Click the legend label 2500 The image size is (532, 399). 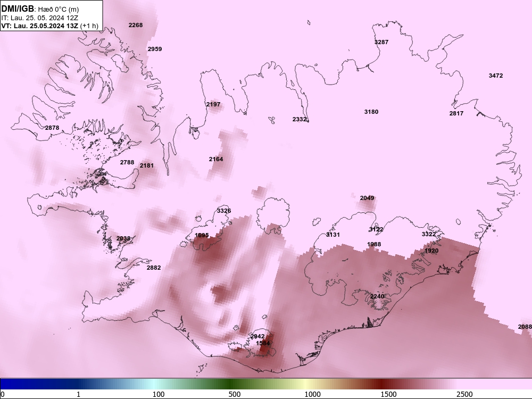[464, 394]
